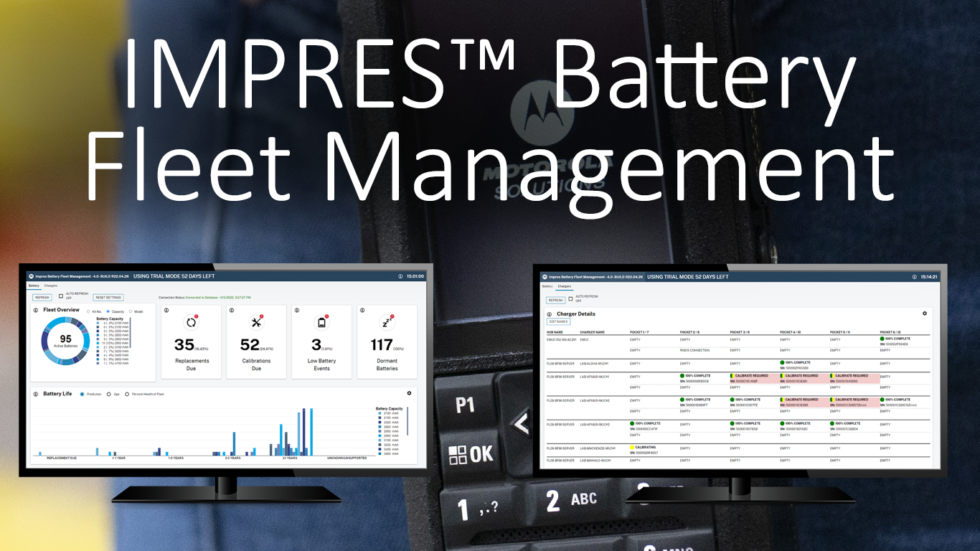The width and height of the screenshot is (980, 551).
Task: Click the Motorola logo in the title bar
Action: [x=32, y=275]
